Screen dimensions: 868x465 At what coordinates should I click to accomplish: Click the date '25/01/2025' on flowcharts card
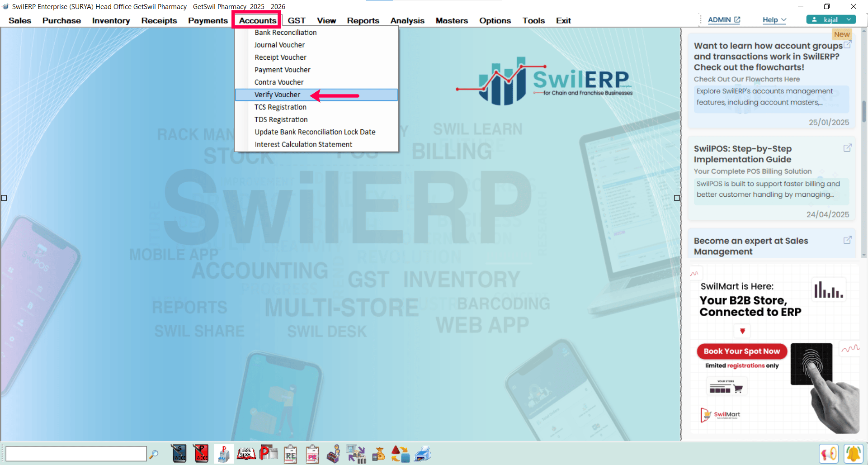pos(829,123)
